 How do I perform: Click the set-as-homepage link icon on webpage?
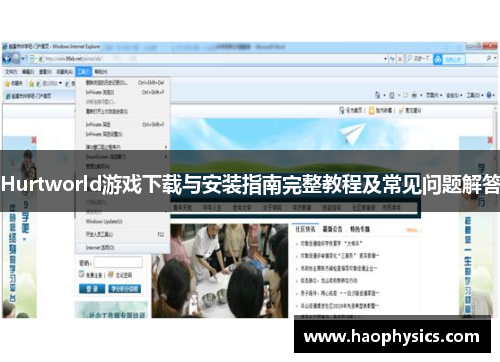pos(341,110)
